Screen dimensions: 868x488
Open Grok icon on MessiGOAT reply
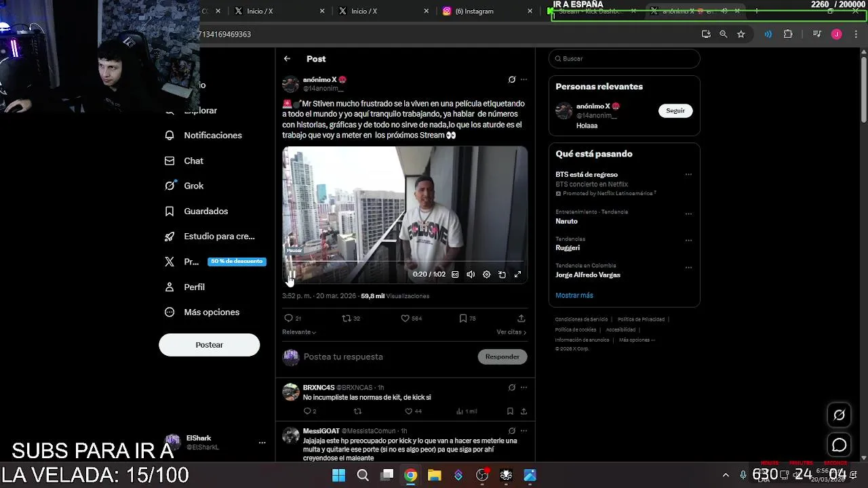pyautogui.click(x=512, y=430)
